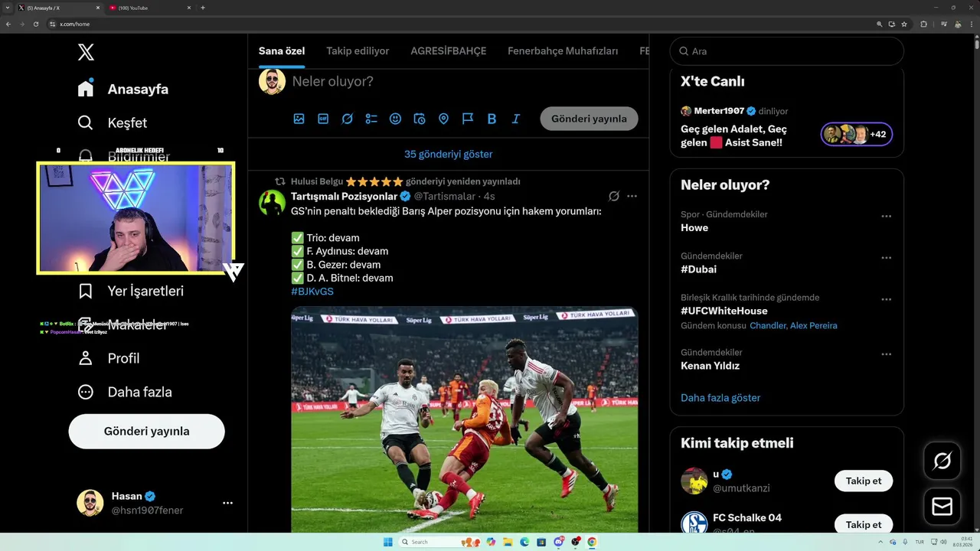Switch to AGRESİFBAHÇE tab

(x=449, y=51)
